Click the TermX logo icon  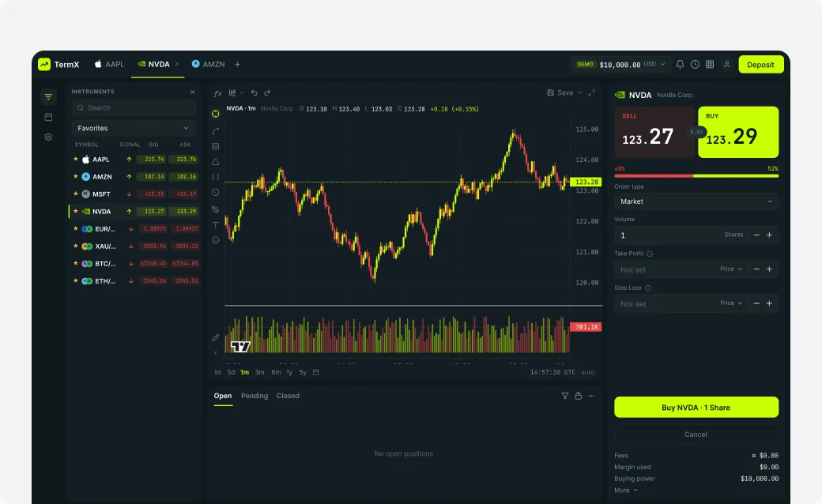tap(44, 65)
